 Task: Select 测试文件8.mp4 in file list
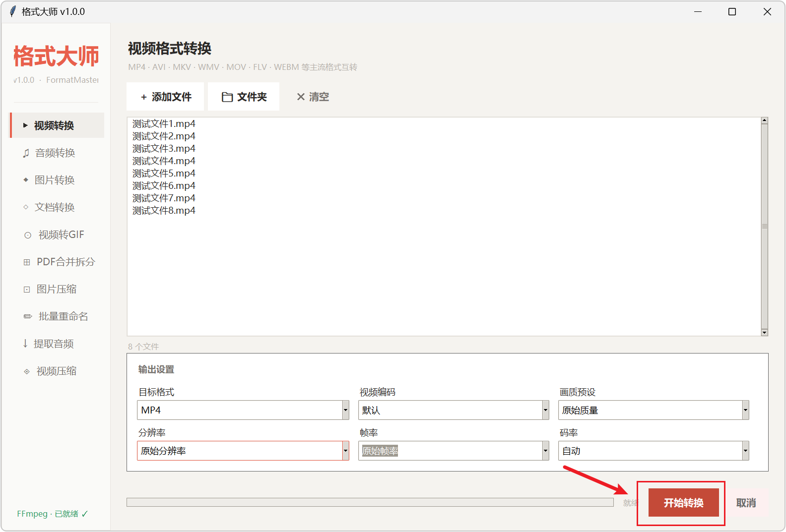(164, 210)
